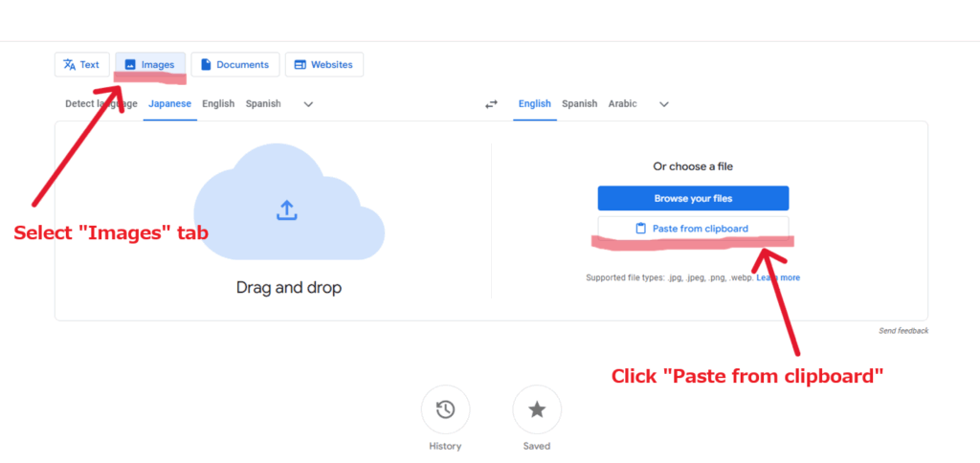Open the Websites translation tab

(323, 64)
